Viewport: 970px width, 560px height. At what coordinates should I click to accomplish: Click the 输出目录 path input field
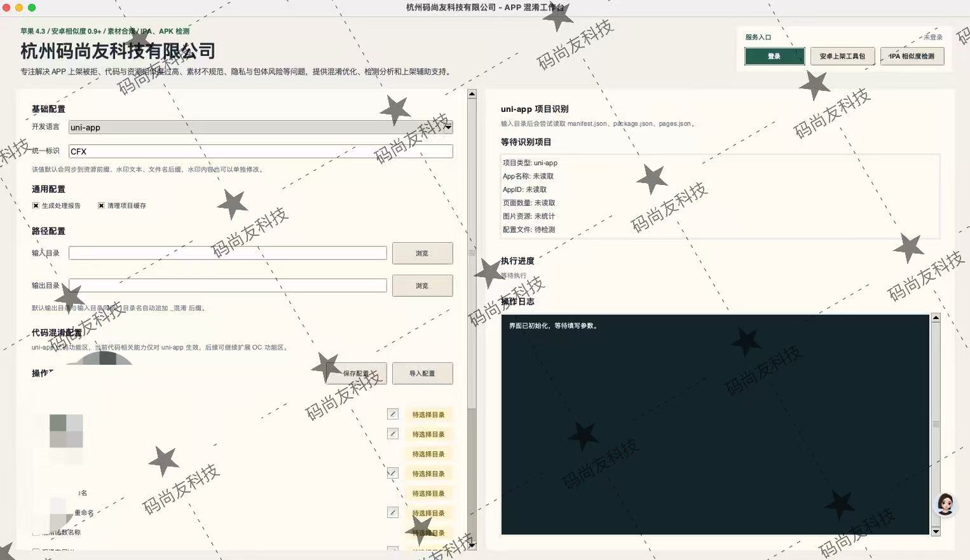click(x=228, y=285)
